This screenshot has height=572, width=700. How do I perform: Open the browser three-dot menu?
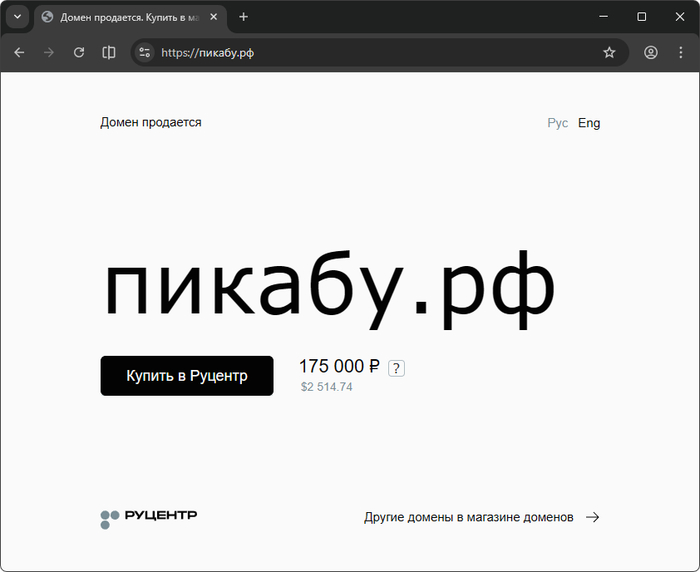click(680, 53)
